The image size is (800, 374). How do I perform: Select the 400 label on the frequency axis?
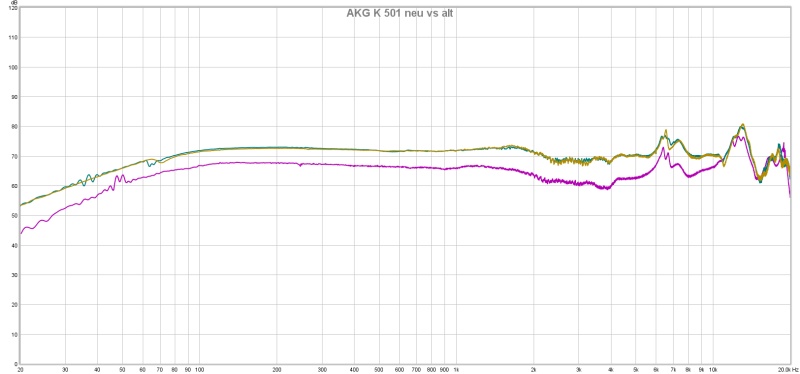[x=355, y=369]
